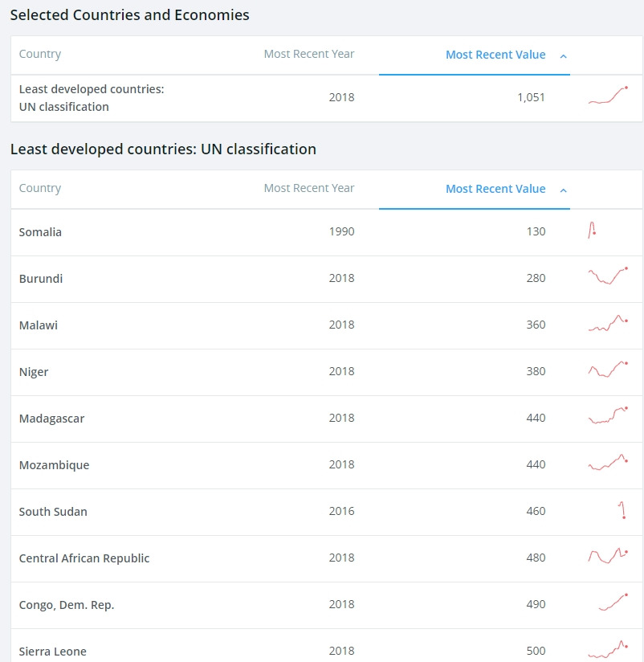Sort top table by Most Recent Value
The height and width of the screenshot is (662, 644).
(x=495, y=55)
